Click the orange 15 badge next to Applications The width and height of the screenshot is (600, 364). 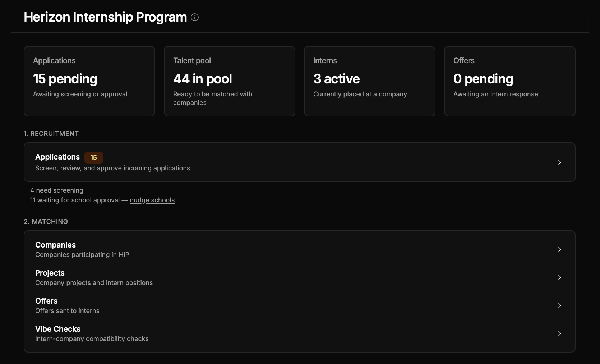point(94,157)
